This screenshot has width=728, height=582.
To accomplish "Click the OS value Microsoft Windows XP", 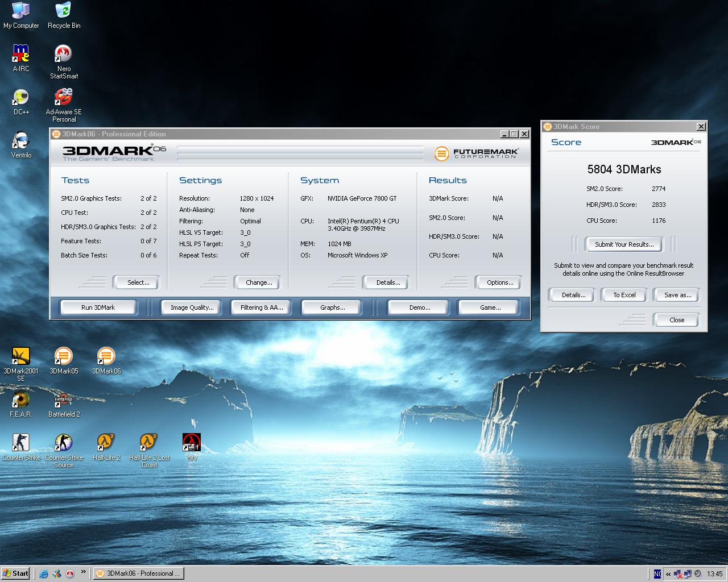I will pyautogui.click(x=357, y=255).
